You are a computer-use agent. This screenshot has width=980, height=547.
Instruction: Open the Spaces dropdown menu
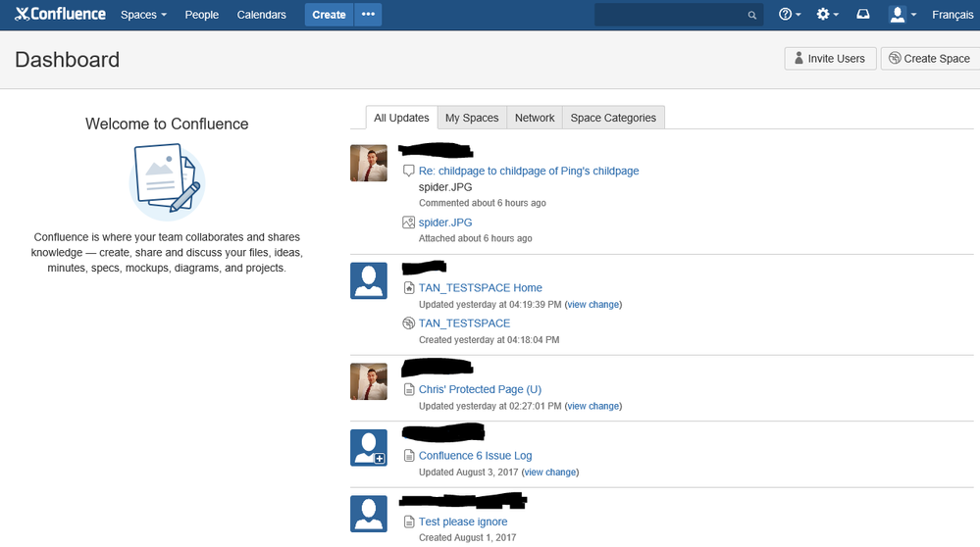[144, 15]
